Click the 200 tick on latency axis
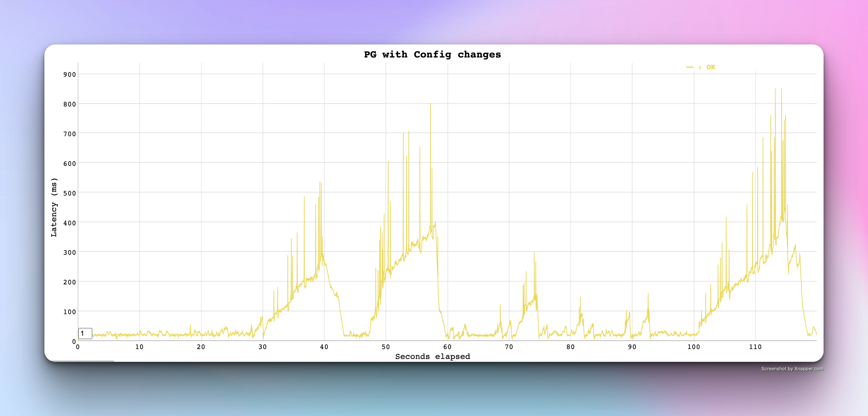Image resolution: width=868 pixels, height=416 pixels. (x=69, y=282)
